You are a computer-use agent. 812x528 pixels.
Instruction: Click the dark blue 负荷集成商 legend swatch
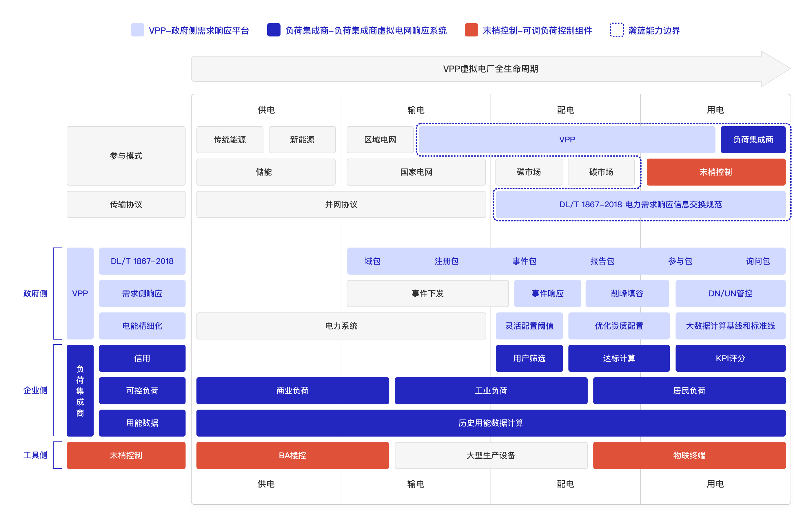[274, 30]
